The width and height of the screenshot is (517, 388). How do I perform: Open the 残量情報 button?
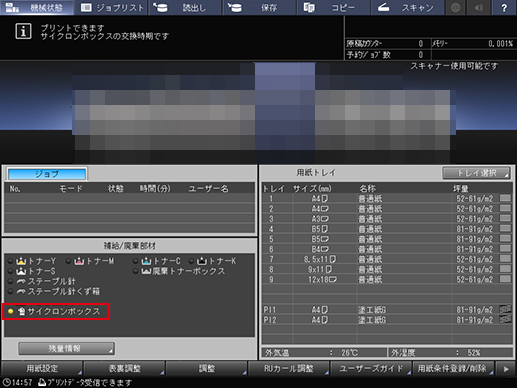pyautogui.click(x=66, y=348)
